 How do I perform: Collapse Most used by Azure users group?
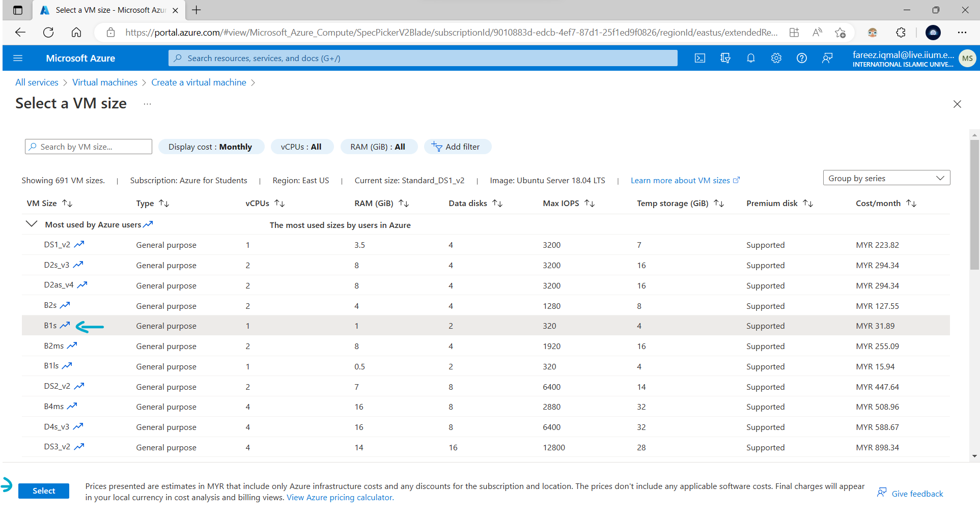pos(32,224)
